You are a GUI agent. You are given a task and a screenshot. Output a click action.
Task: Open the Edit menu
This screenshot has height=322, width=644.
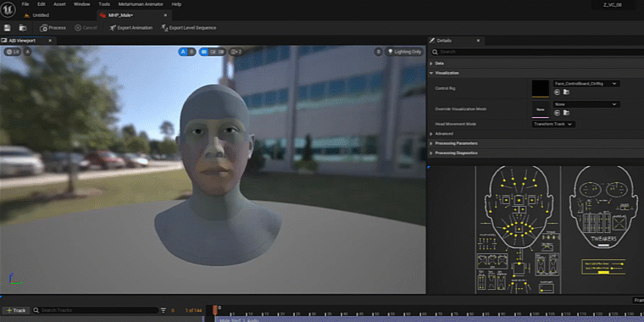point(42,4)
